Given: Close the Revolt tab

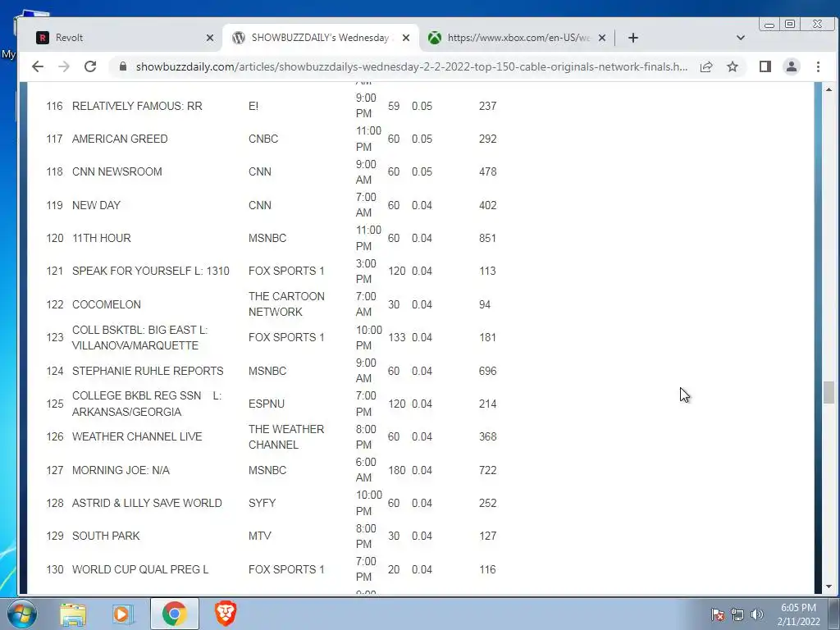Looking at the screenshot, I should [x=210, y=38].
